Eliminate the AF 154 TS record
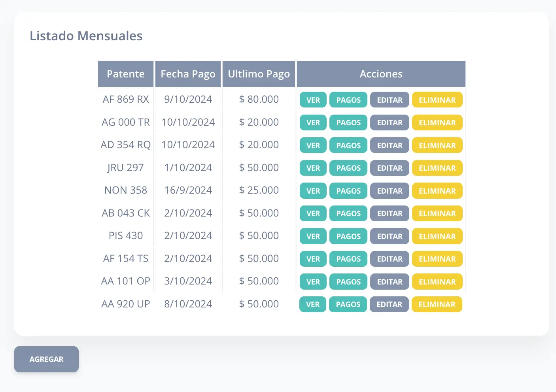 click(x=437, y=259)
